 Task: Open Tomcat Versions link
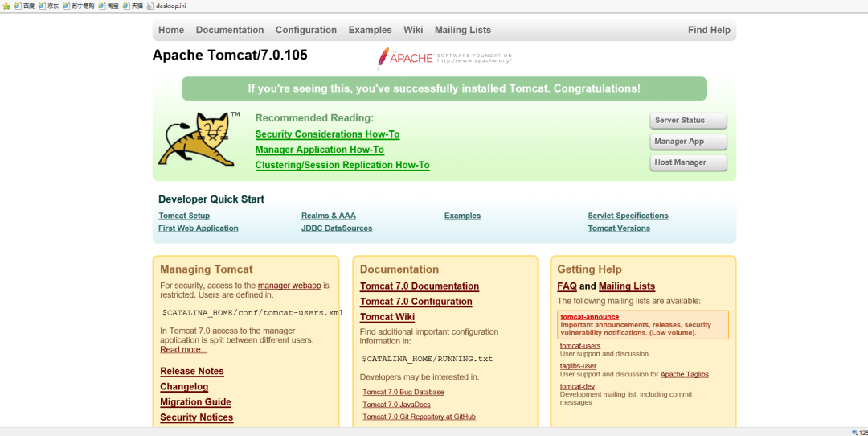[x=619, y=228]
